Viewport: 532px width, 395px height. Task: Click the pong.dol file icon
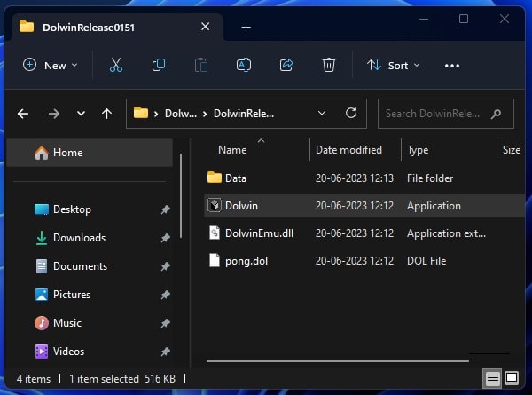click(x=215, y=260)
